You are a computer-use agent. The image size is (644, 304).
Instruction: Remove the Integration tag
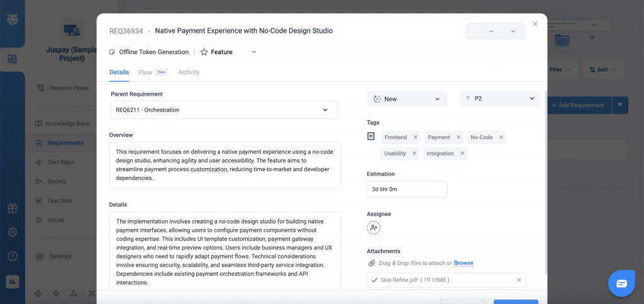click(x=462, y=154)
